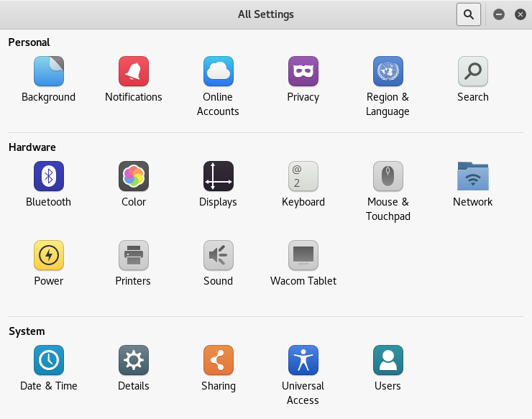Open the Privacy mask icon

(303, 71)
